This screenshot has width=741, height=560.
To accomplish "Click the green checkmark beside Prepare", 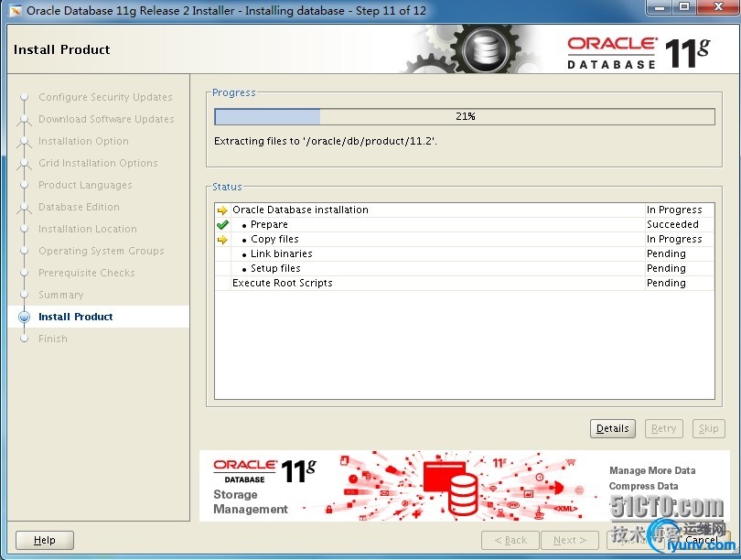I will (222, 225).
